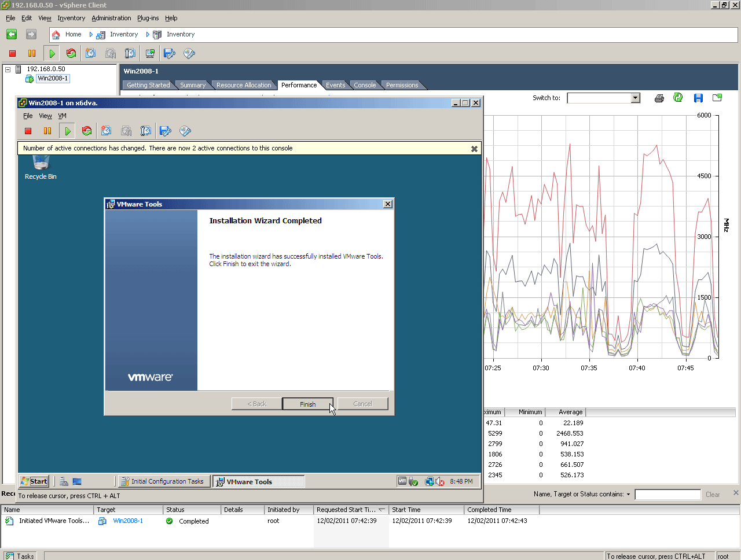Click reset icon in Win2008-1 console toolbar

[x=87, y=131]
